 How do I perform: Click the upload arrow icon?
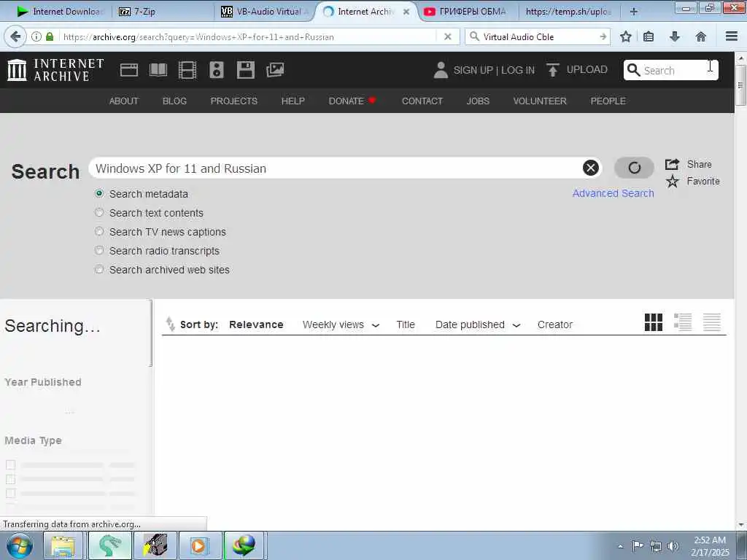[x=553, y=70]
